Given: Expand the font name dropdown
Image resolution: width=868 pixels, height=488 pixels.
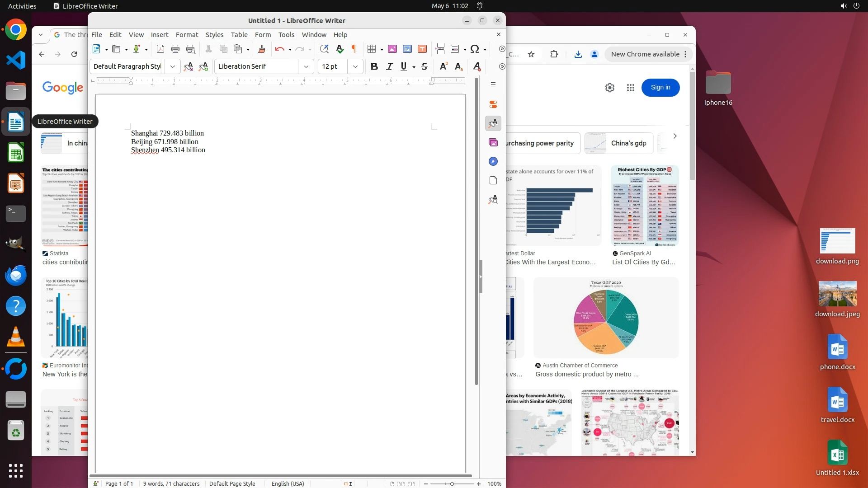Looking at the screenshot, I should pos(306,66).
